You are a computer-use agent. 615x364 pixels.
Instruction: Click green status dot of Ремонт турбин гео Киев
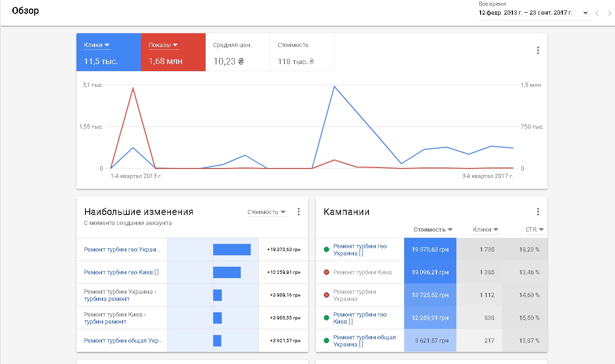tap(326, 318)
